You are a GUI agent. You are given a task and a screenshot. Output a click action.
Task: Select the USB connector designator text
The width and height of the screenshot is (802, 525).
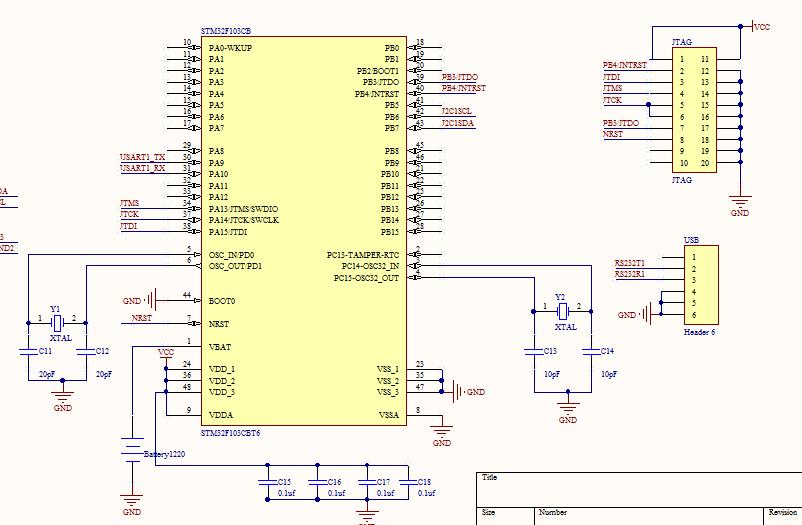[x=692, y=240]
